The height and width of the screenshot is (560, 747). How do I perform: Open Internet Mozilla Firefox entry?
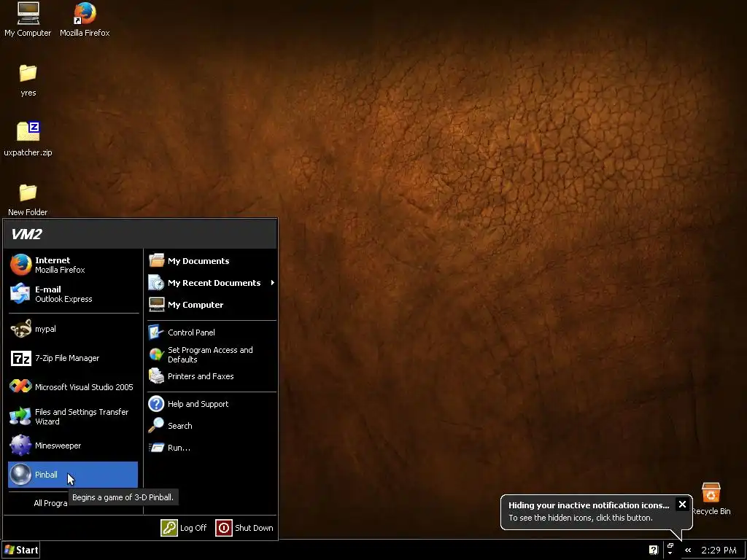click(73, 265)
